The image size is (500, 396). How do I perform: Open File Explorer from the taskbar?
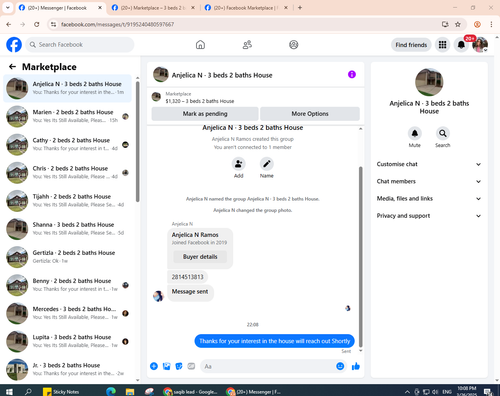point(130,392)
